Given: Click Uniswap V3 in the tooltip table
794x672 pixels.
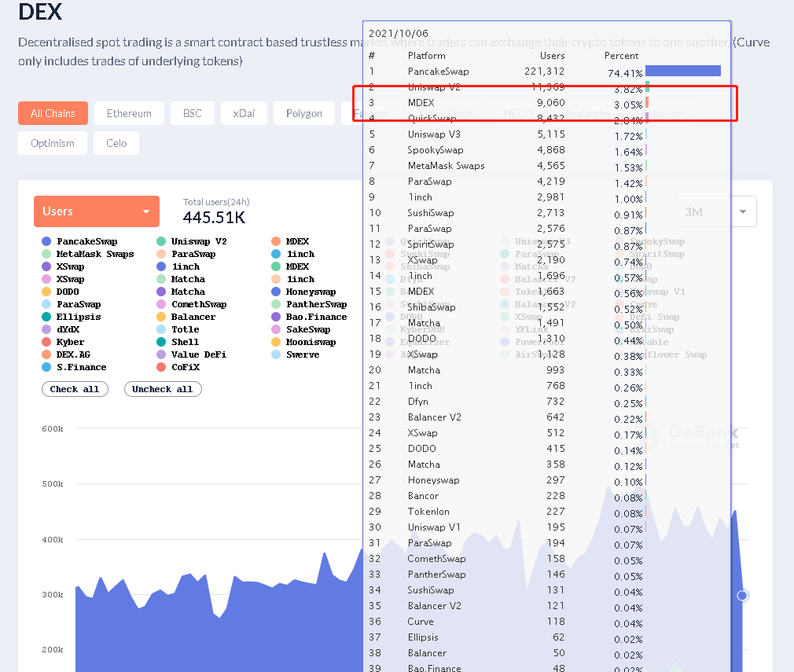Looking at the screenshot, I should (434, 134).
